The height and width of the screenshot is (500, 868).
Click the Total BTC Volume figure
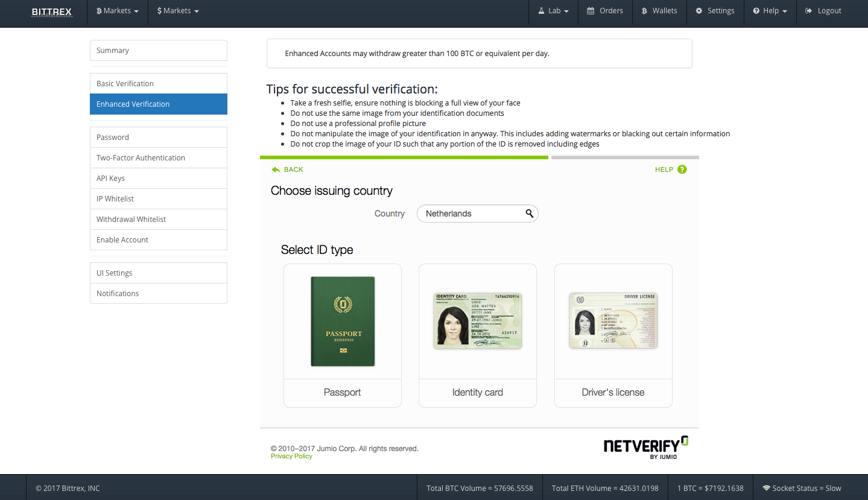(x=480, y=489)
